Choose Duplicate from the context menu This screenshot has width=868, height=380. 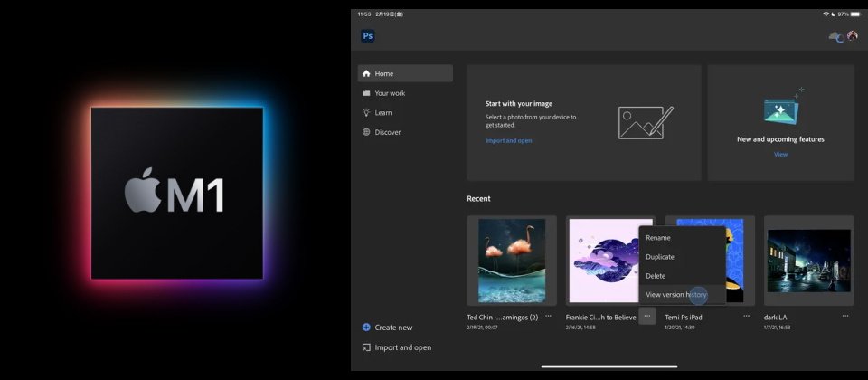pyautogui.click(x=682, y=256)
